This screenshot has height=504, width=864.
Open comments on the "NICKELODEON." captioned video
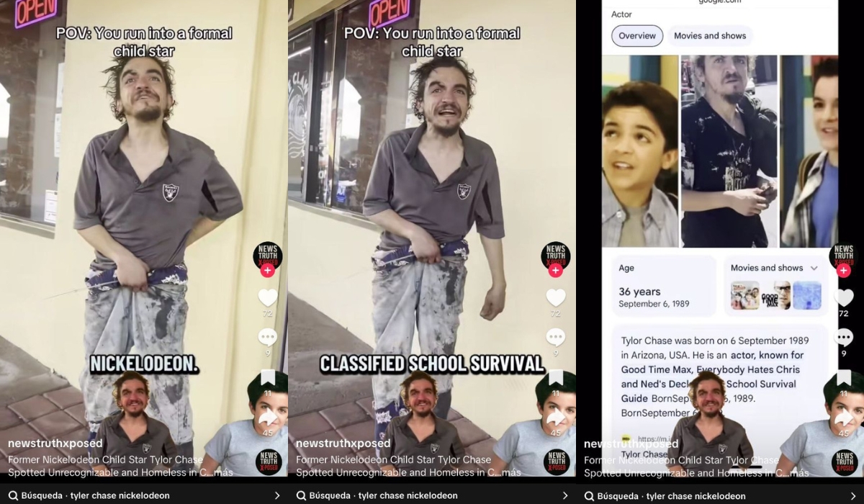click(x=268, y=337)
